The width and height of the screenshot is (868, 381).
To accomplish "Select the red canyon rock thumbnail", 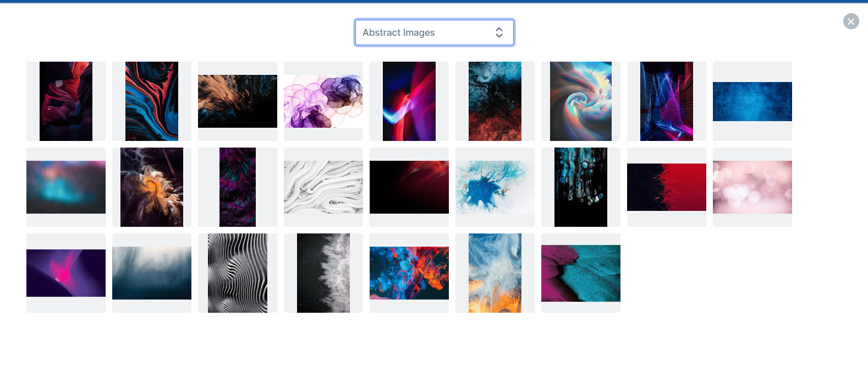I will pyautogui.click(x=66, y=101).
